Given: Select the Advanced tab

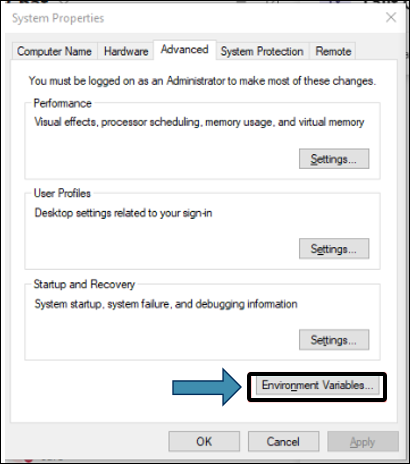Looking at the screenshot, I should [185, 50].
